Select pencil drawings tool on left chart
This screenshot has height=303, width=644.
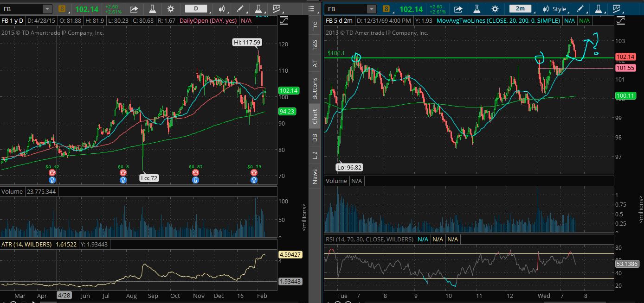pyautogui.click(x=240, y=9)
